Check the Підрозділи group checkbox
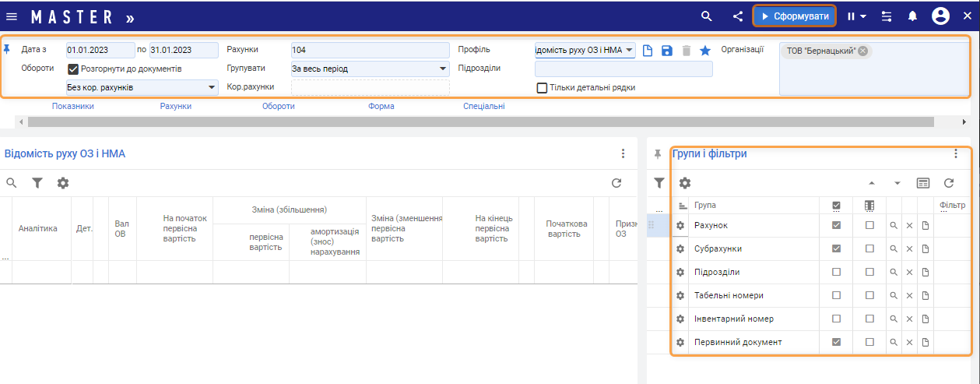 [x=836, y=272]
